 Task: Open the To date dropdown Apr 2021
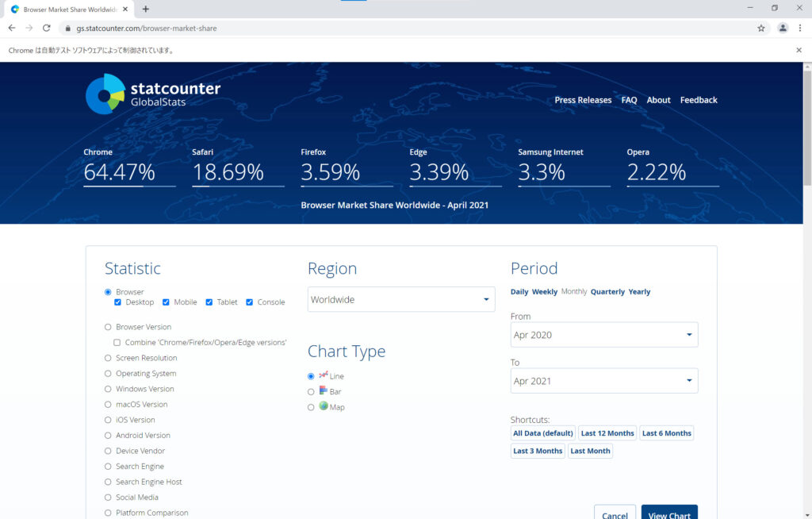click(x=603, y=381)
